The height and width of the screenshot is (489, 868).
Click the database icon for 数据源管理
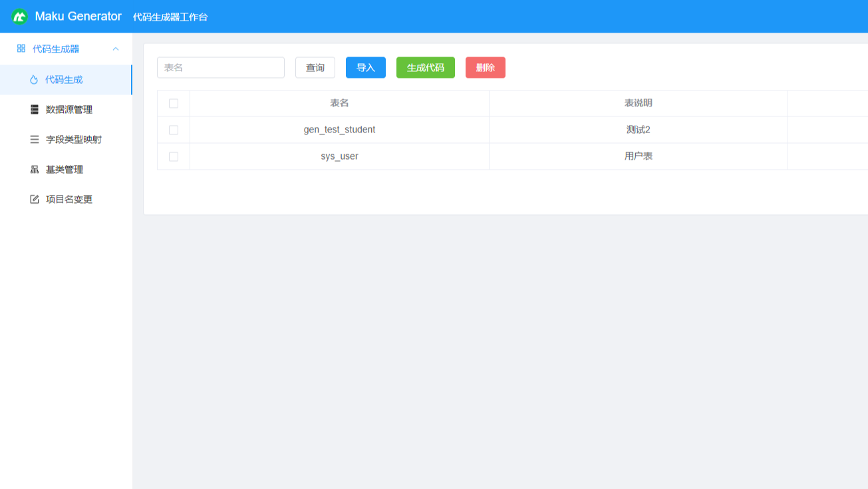pos(35,110)
